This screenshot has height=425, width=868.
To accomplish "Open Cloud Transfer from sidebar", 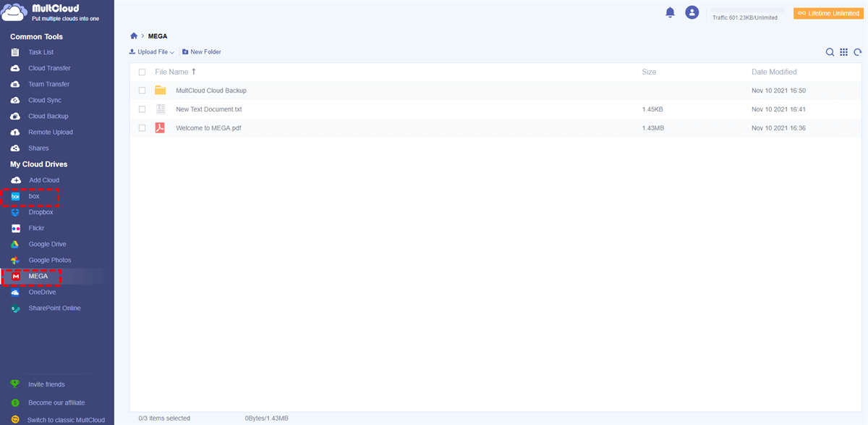I will [49, 68].
